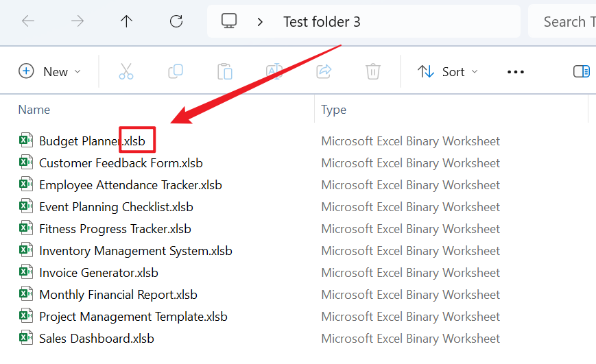Go up one folder level

126,21
